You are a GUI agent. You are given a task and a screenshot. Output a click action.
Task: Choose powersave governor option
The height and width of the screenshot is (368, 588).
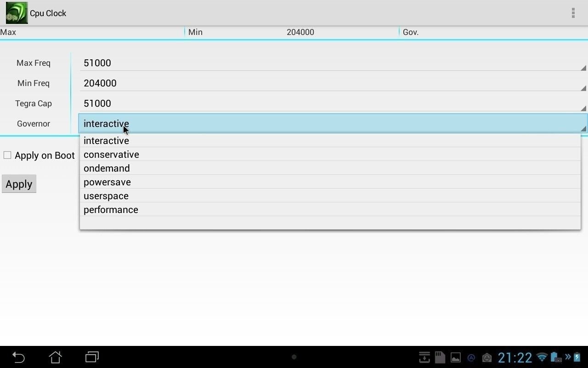330,182
